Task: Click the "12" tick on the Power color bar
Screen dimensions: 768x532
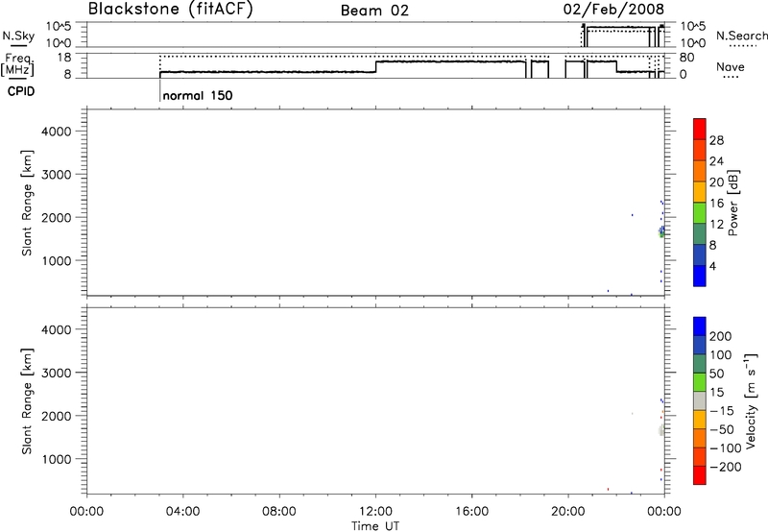Action: [x=716, y=225]
